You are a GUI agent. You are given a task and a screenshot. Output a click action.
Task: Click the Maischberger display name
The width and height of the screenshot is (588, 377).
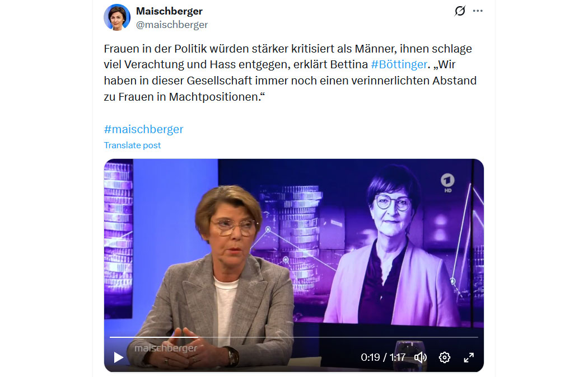[x=169, y=11]
